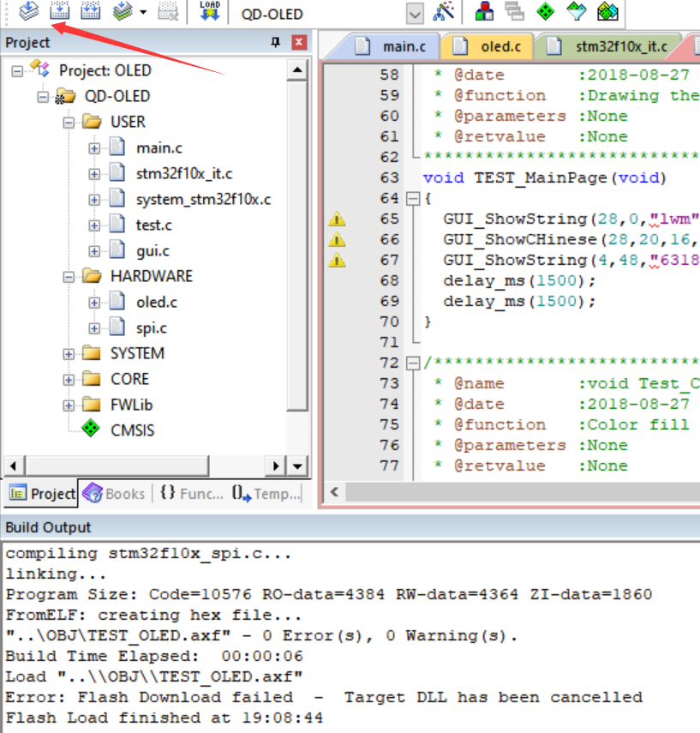This screenshot has height=733, width=700.
Task: Click the Batch Build icon
Action: pos(123,11)
